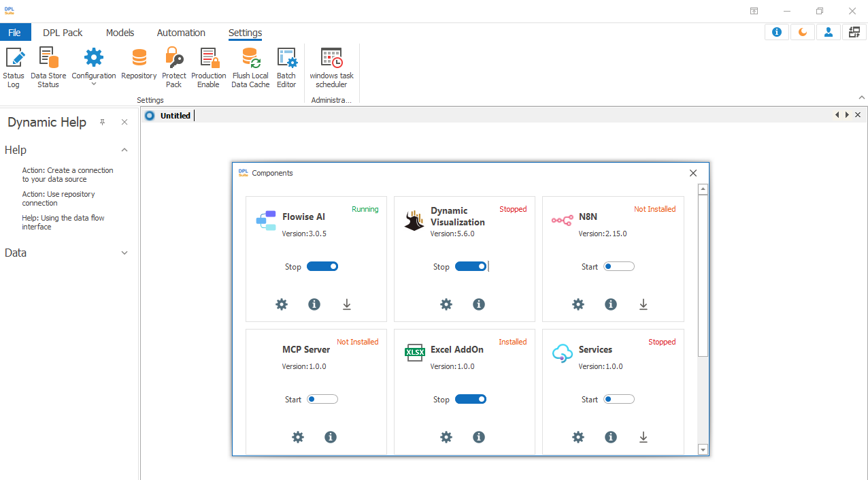
Task: Turn on the MCP Server switch
Action: click(322, 400)
